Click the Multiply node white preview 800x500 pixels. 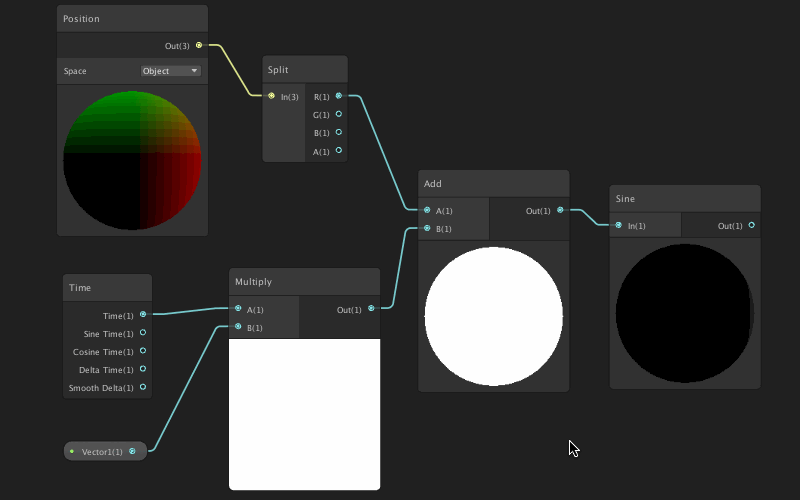tap(305, 414)
